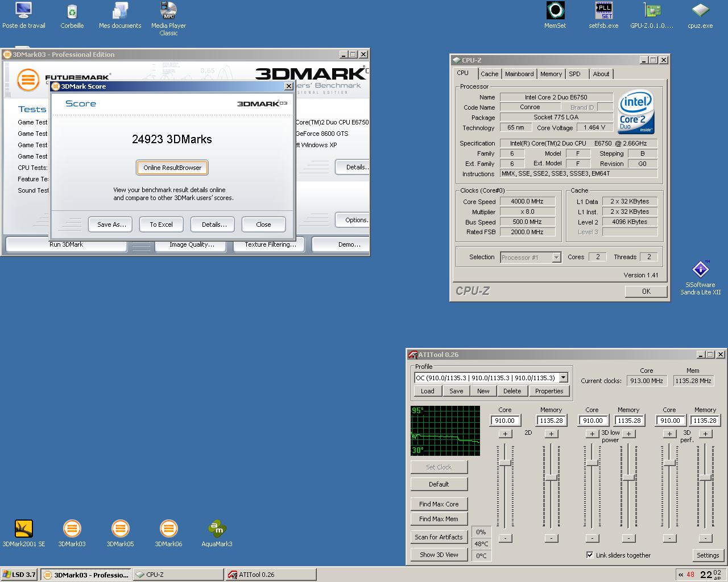Click the 2D Core clock slider

pos(505,463)
